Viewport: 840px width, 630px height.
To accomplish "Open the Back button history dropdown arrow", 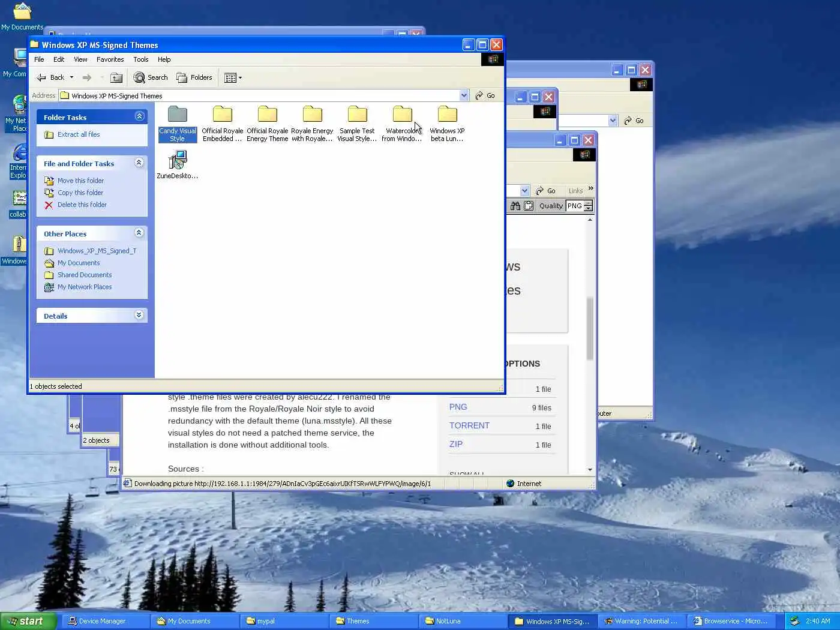I will (71, 77).
